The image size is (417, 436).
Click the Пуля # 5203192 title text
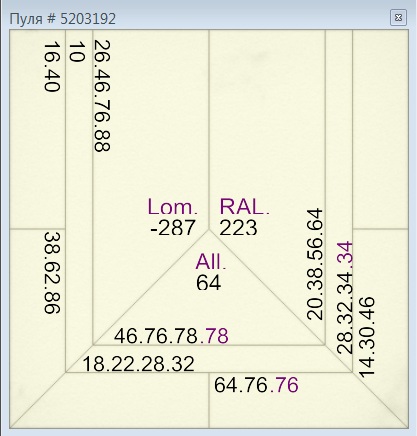click(63, 19)
